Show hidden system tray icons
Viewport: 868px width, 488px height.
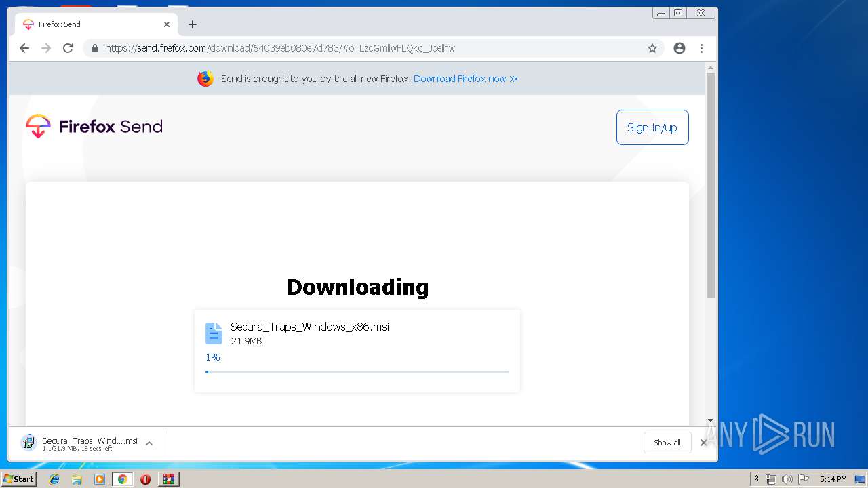[x=756, y=479]
